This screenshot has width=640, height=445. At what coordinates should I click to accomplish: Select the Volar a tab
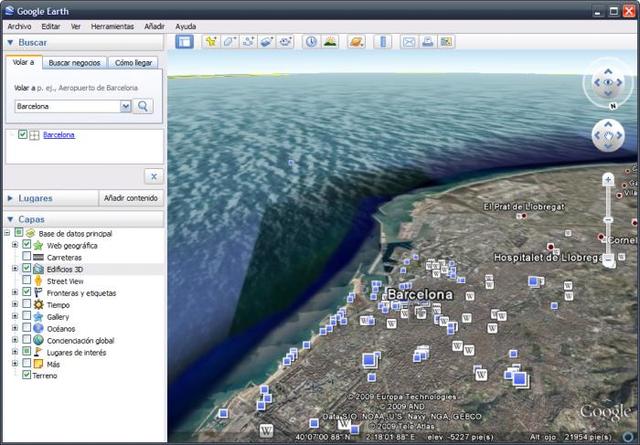point(23,62)
